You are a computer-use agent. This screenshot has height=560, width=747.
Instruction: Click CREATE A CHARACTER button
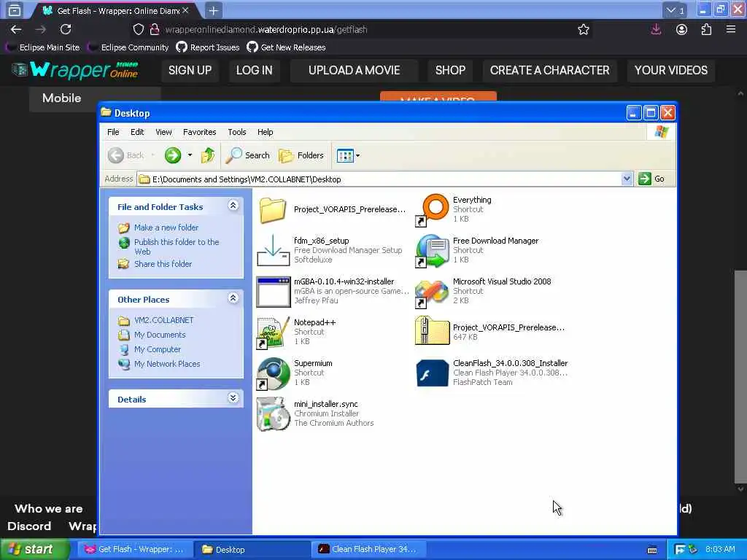550,71
